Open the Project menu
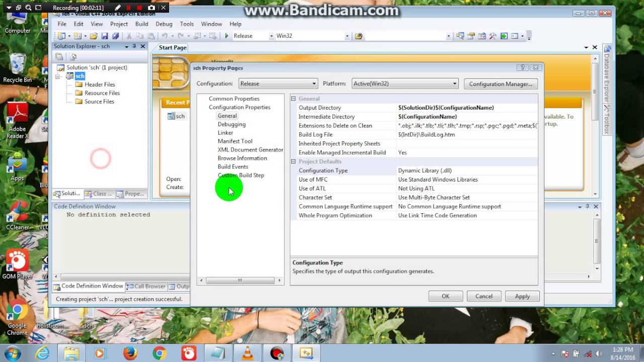Viewport: 644px width, 362px height. 119,24
